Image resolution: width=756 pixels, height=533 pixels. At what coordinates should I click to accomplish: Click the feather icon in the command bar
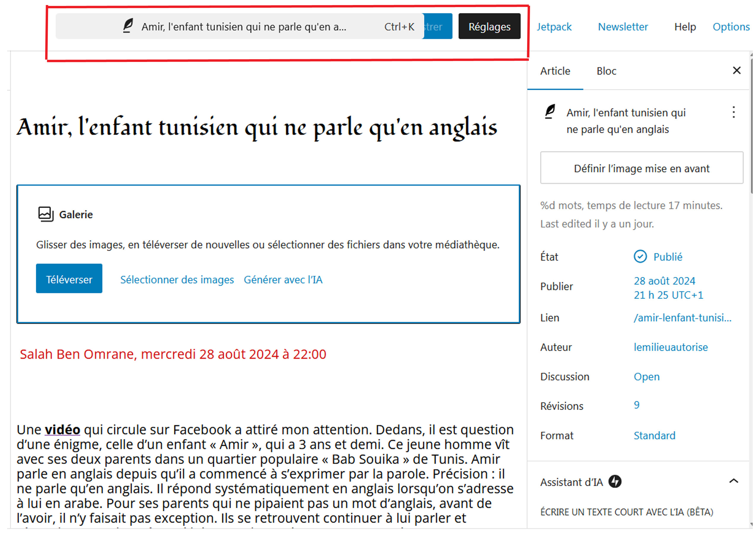pyautogui.click(x=128, y=26)
